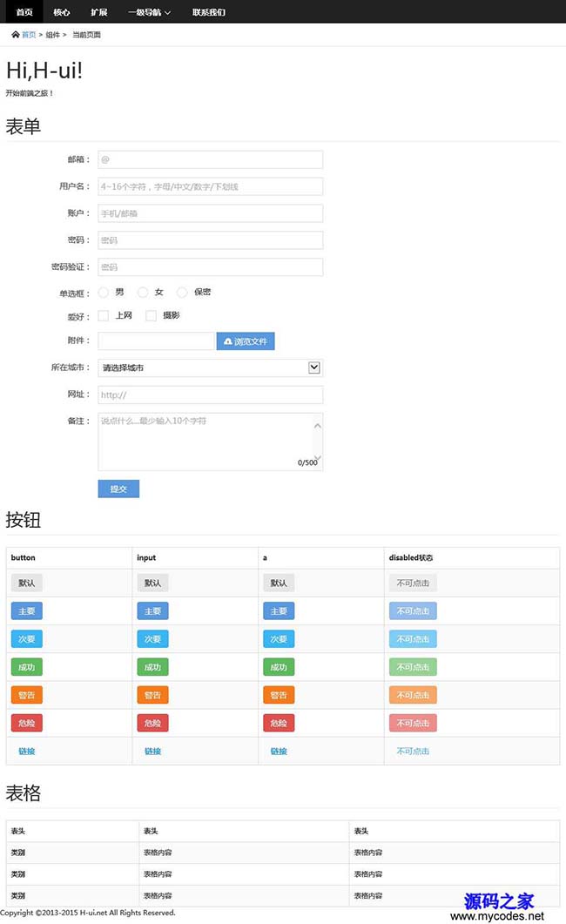Click the textarea scroll up arrow
The width and height of the screenshot is (566, 924).
point(318,426)
